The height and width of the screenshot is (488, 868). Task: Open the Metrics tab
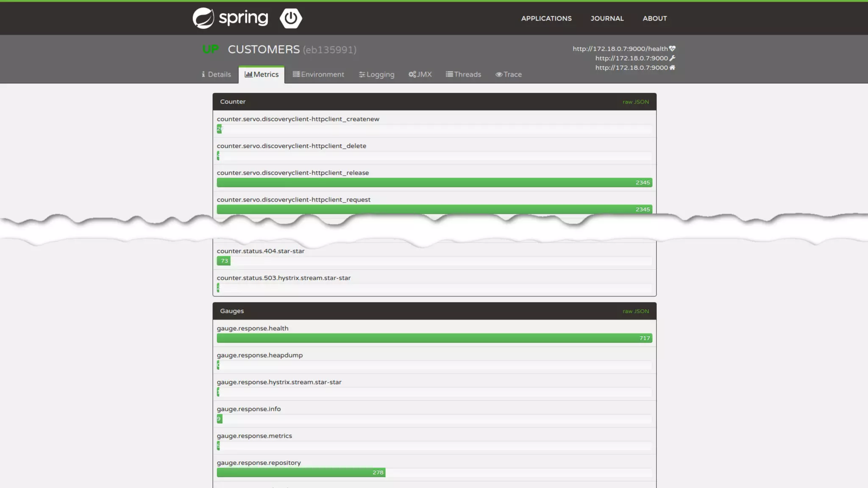pyautogui.click(x=262, y=75)
